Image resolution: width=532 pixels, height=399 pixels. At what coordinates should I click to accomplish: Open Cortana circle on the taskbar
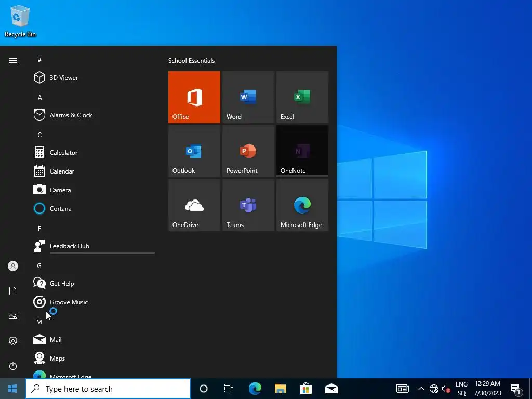204,389
